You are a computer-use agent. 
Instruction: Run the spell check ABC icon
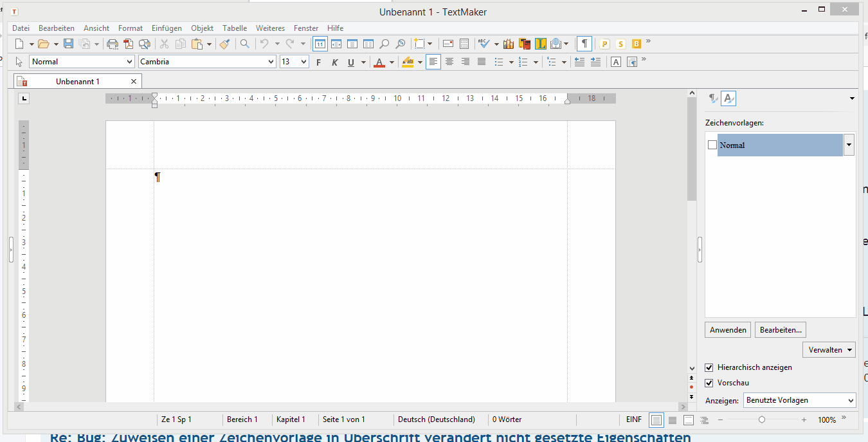tap(484, 44)
